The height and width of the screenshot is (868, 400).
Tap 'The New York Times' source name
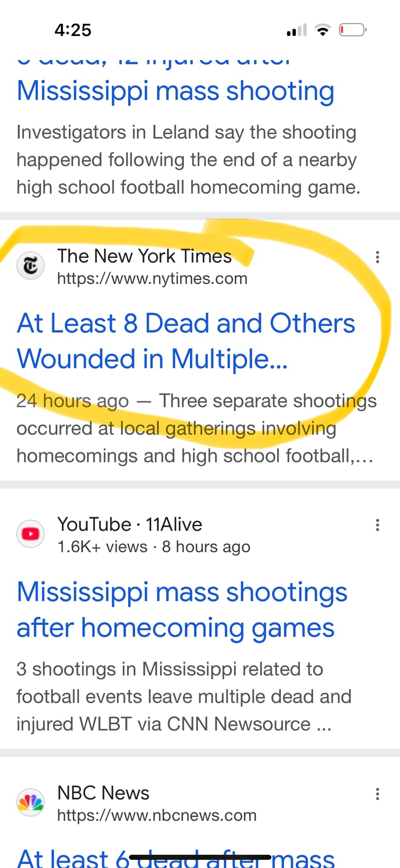(144, 256)
